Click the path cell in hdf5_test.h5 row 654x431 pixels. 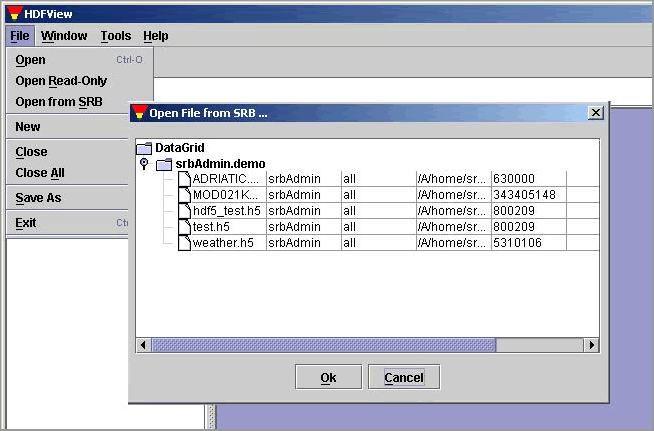pos(452,211)
